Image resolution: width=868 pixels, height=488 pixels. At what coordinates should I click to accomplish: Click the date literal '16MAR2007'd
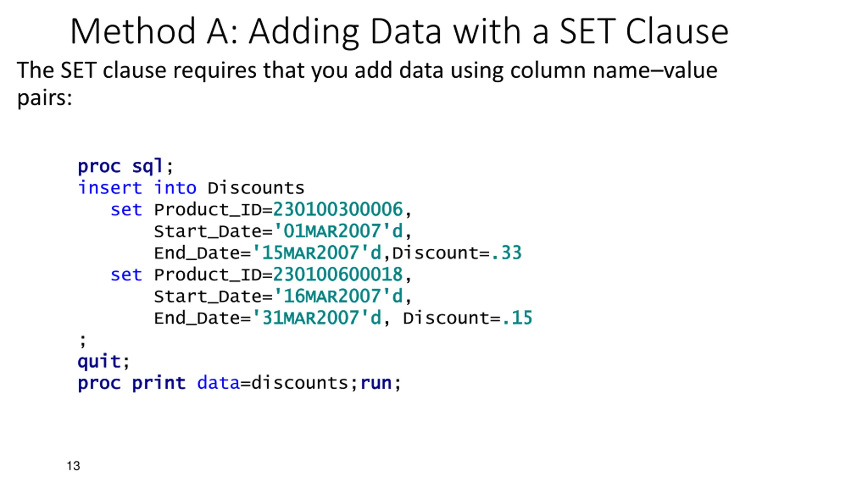tap(338, 296)
